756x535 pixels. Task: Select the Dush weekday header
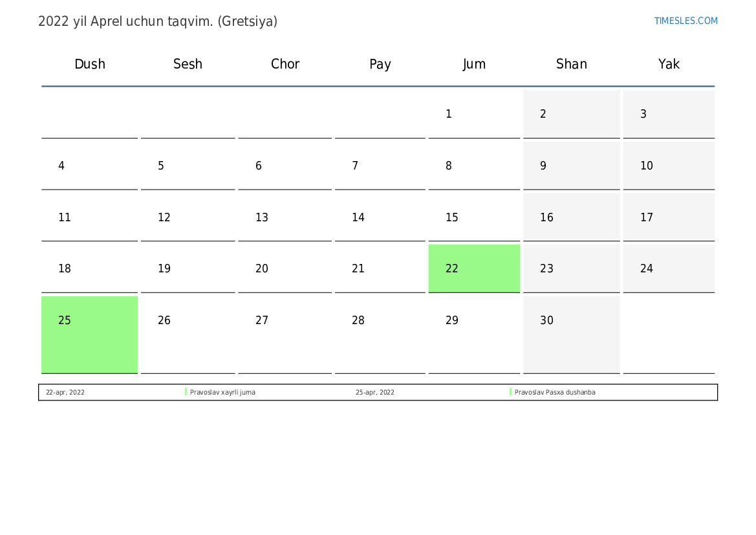coord(90,64)
